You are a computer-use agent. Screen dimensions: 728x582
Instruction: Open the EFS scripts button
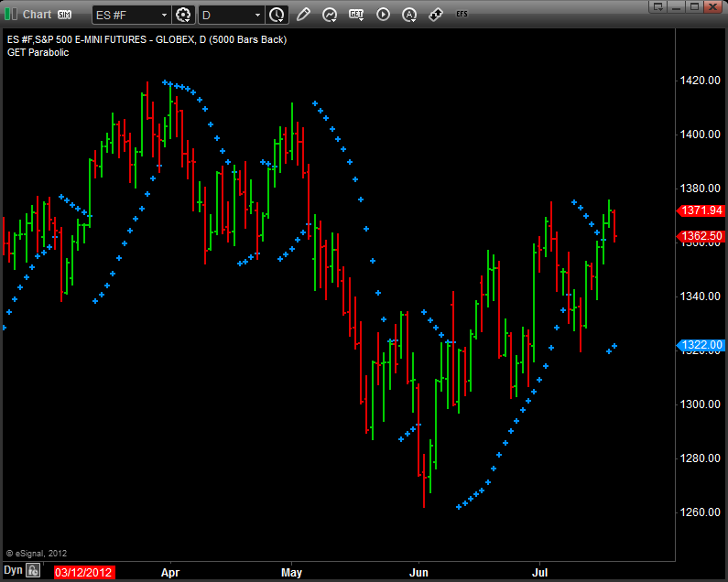pyautogui.click(x=462, y=14)
